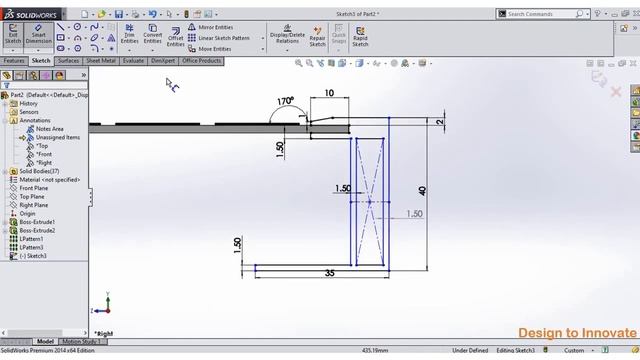Select the Sketch Fillet tool
This screenshot has height=360, width=640.
[94, 49]
